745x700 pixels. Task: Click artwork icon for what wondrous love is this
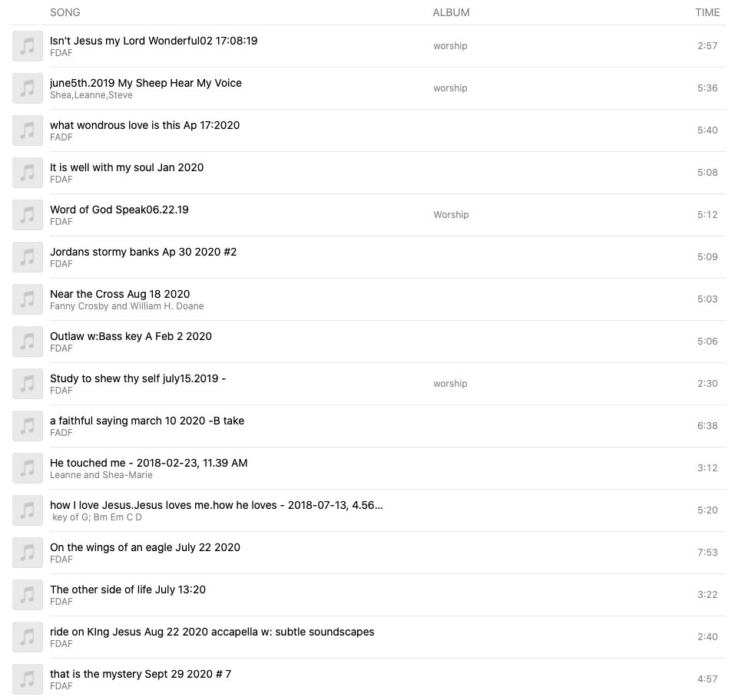28,130
